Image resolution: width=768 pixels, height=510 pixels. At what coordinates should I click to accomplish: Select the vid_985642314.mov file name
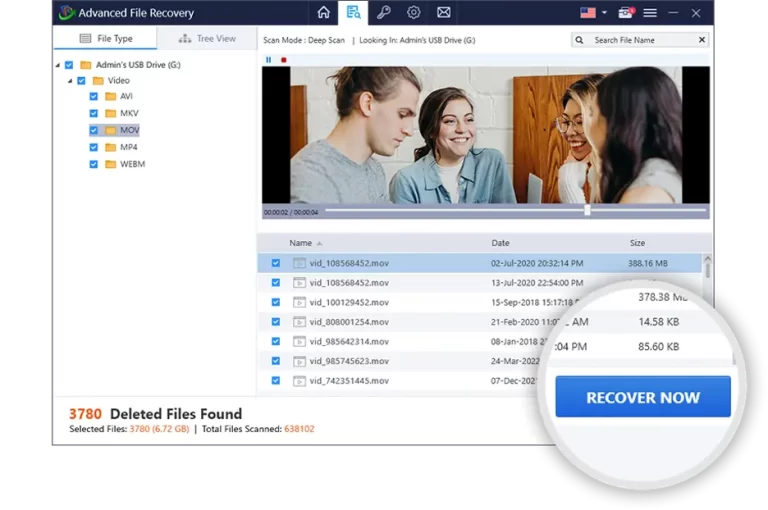point(349,341)
